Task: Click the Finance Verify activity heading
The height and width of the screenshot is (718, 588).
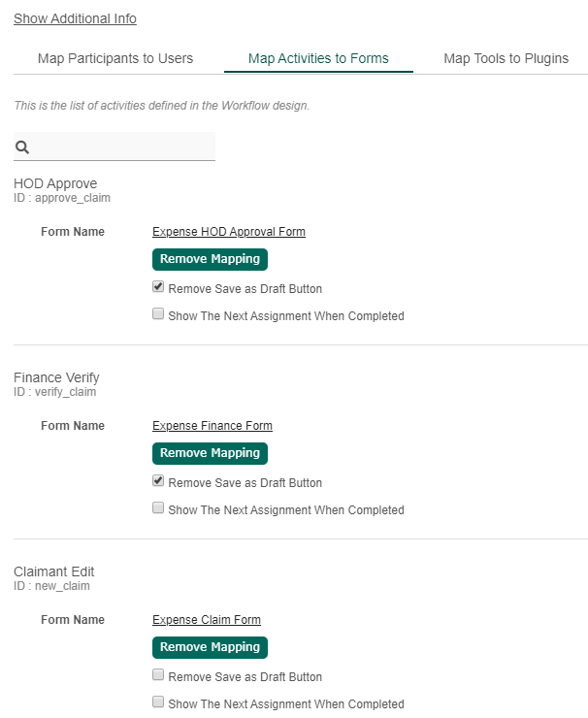Action: [x=56, y=377]
